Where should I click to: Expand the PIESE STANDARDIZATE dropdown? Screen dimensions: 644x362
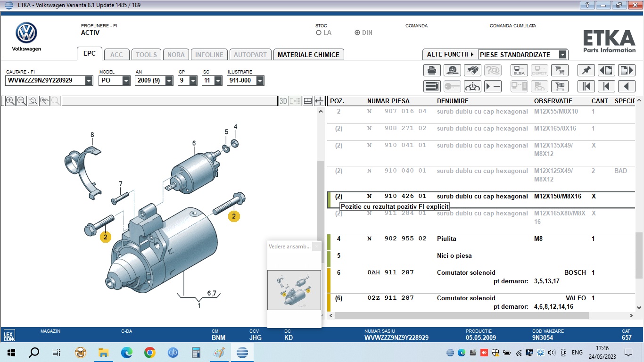point(562,55)
